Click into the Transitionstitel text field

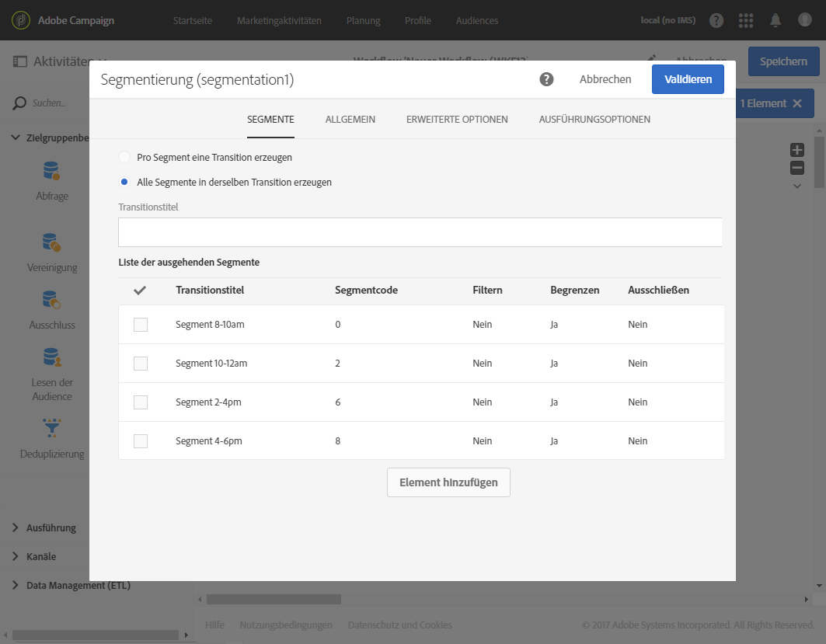coord(420,232)
